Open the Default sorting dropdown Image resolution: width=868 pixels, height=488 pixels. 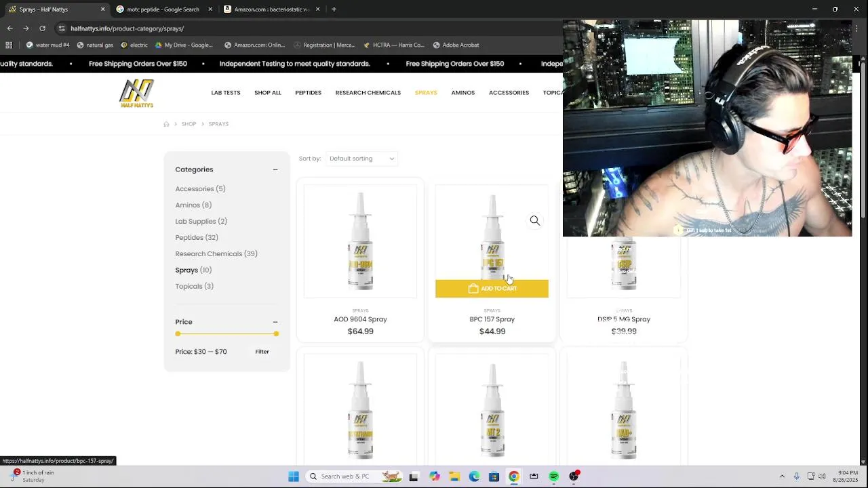click(362, 159)
